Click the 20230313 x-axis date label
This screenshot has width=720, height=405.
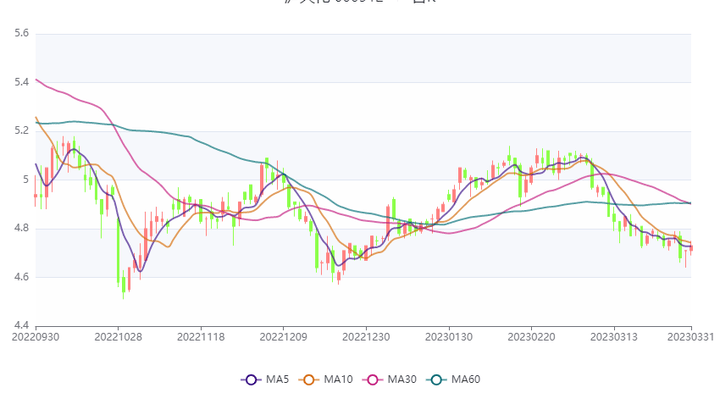click(x=613, y=339)
